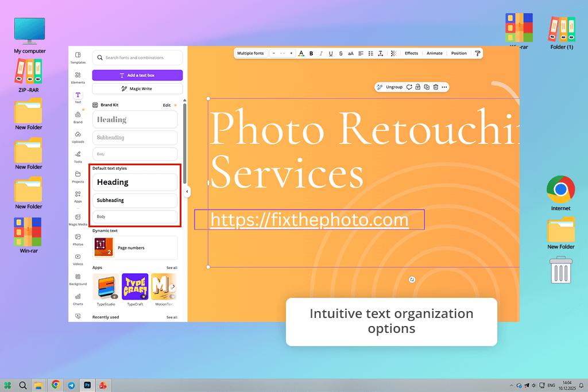Click the https://fixthephoto.com link text
The height and width of the screenshot is (392, 588).
click(310, 220)
